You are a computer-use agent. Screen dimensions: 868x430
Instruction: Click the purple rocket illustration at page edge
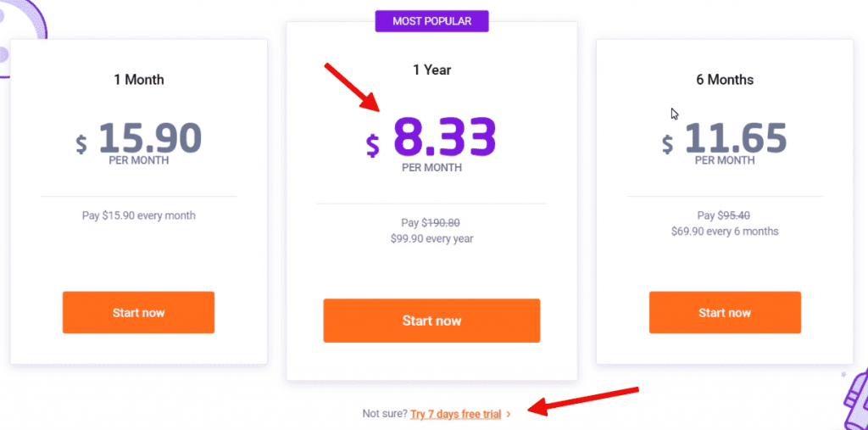tap(854, 394)
